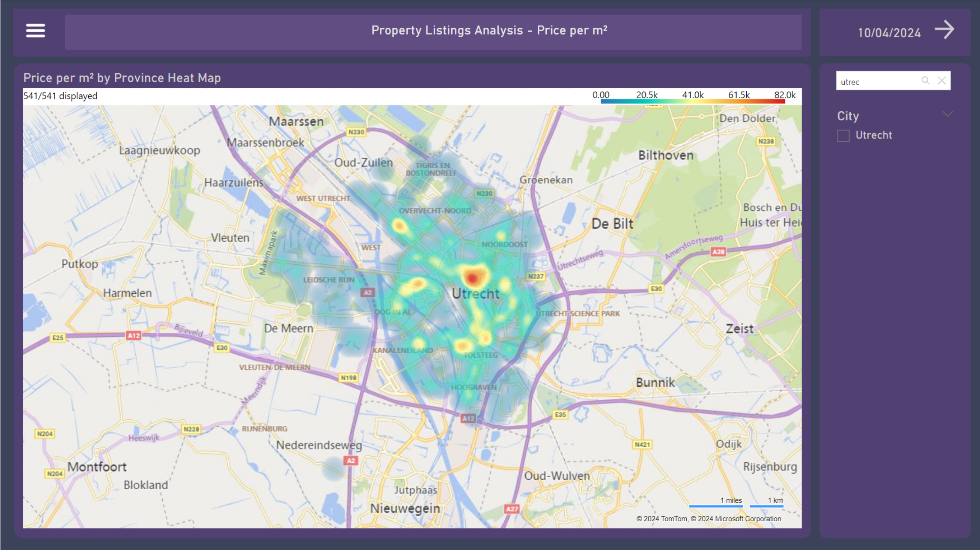The image size is (980, 550).
Task: Click the 82.0k legend value
Action: (785, 95)
